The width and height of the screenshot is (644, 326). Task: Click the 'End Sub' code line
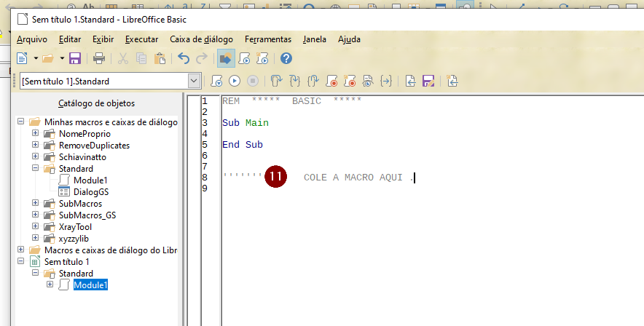[x=243, y=145]
